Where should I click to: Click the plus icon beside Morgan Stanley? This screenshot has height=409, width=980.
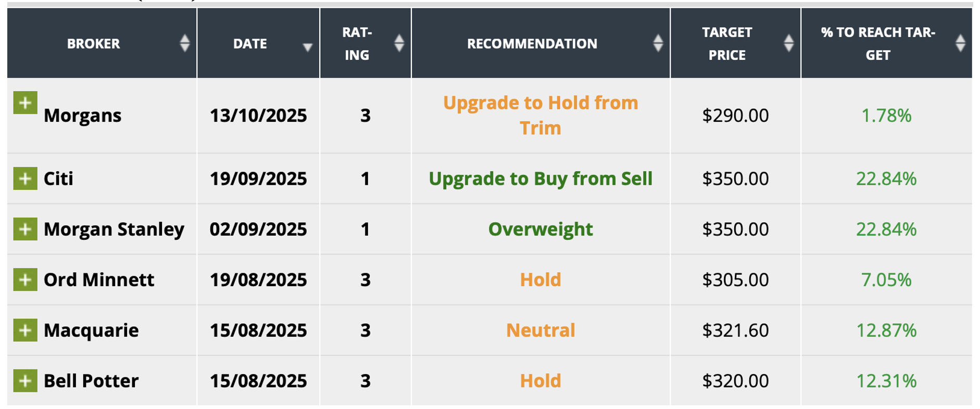[x=25, y=229]
